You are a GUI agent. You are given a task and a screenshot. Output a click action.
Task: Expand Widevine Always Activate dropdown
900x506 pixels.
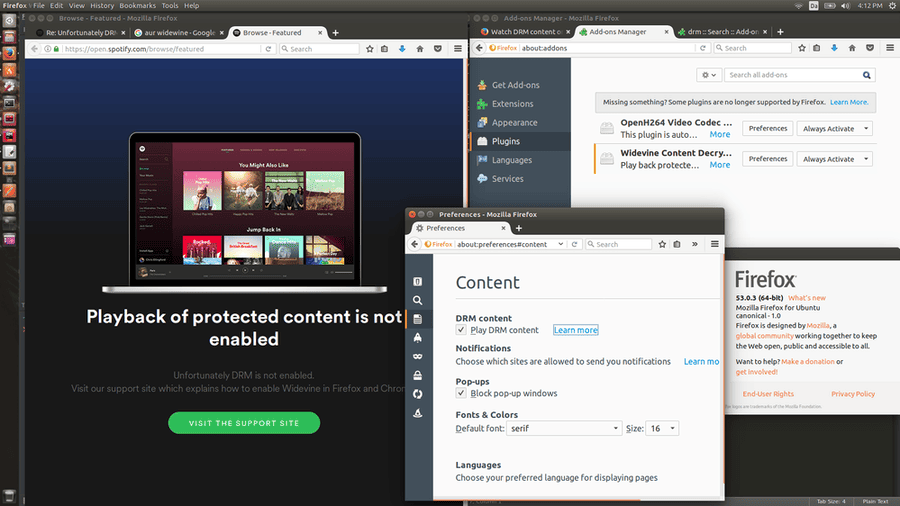coord(835,159)
